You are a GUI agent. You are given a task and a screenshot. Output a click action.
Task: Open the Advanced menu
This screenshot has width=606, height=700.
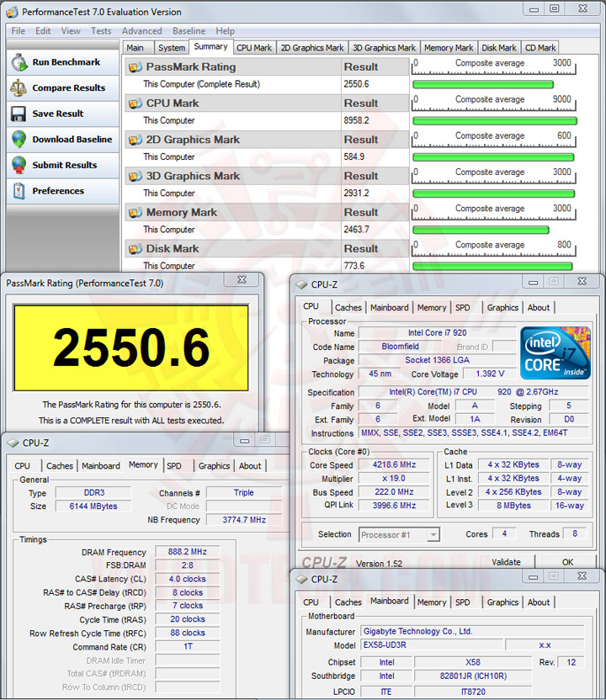point(141,31)
